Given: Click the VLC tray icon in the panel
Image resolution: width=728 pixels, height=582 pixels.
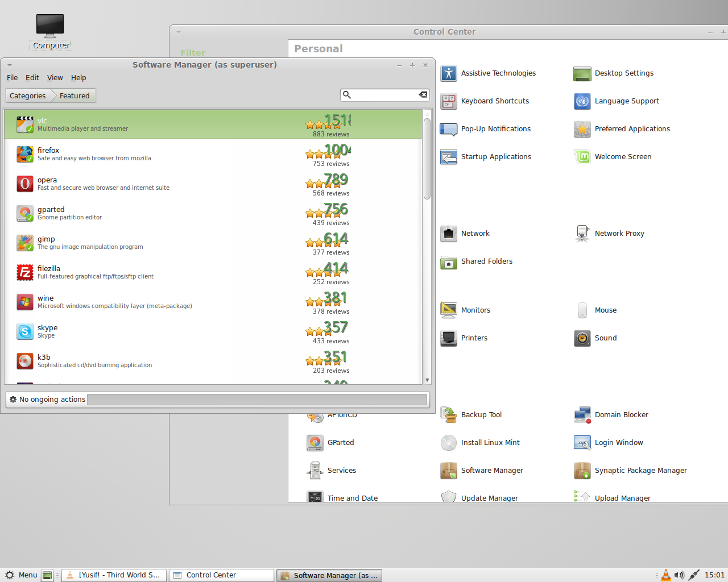Looking at the screenshot, I should point(665,575).
